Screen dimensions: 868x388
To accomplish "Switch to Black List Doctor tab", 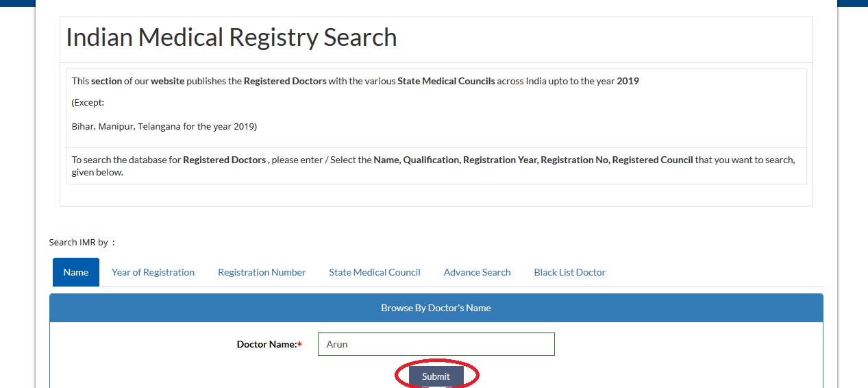I will [x=569, y=272].
